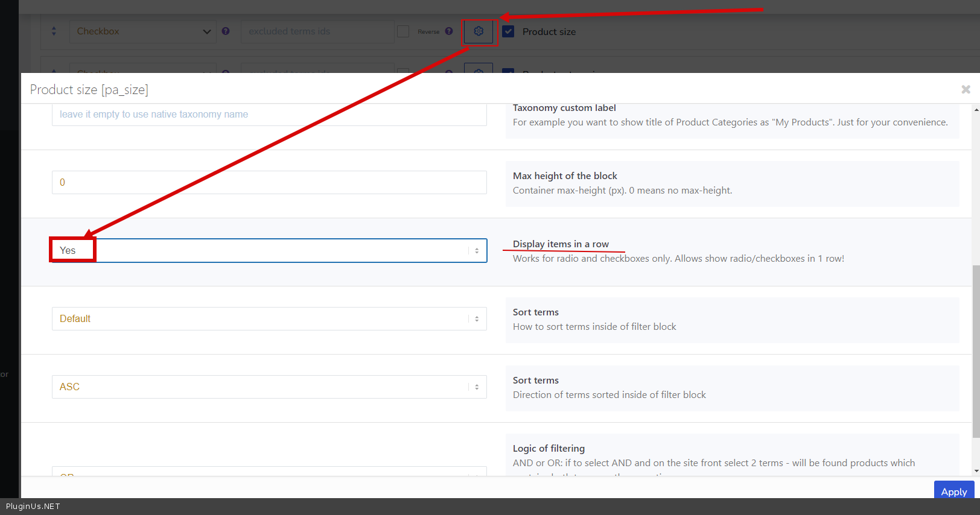Click the popup vertical scrollbar thumb
Image resolution: width=980 pixels, height=515 pixels.
976,351
